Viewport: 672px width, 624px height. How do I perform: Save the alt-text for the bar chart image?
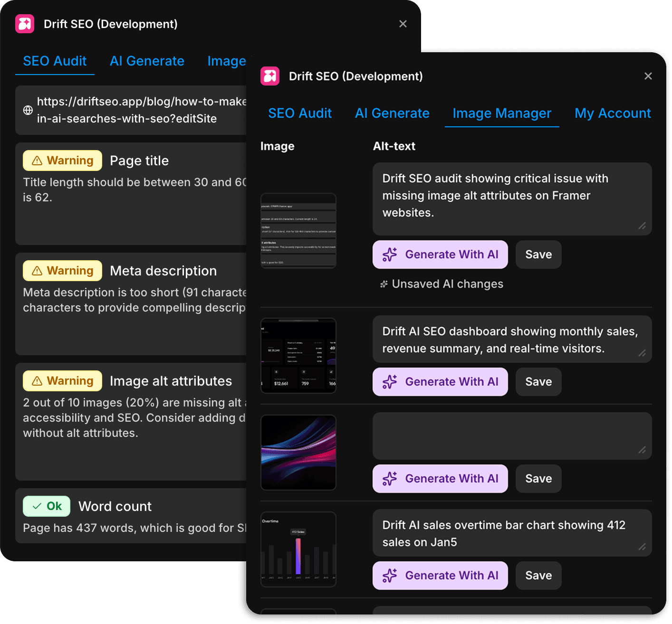click(538, 576)
